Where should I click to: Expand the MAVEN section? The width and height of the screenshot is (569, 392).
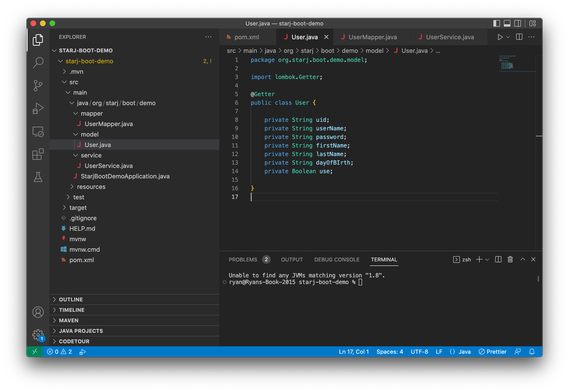click(69, 320)
